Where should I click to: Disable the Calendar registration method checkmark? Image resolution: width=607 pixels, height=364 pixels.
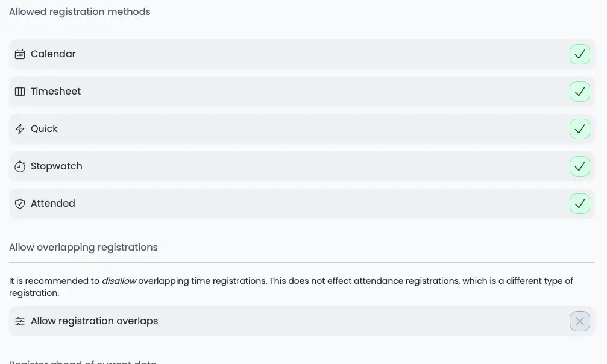point(579,54)
